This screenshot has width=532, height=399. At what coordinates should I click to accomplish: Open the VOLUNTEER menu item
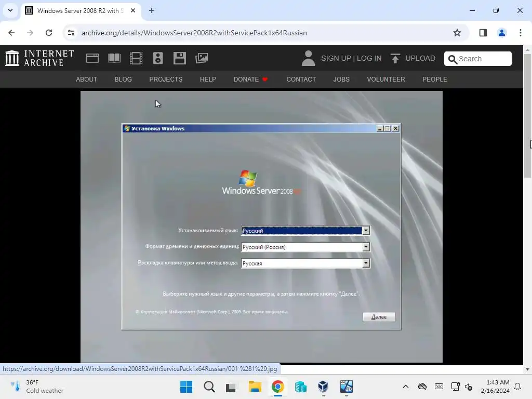point(386,79)
